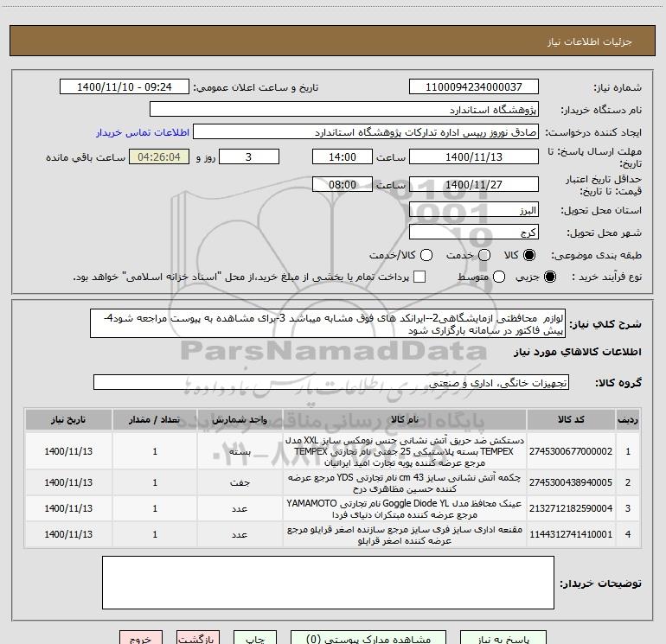666x644 pixels.
Task: Click the remaining days field showing 3
Action: (249, 156)
